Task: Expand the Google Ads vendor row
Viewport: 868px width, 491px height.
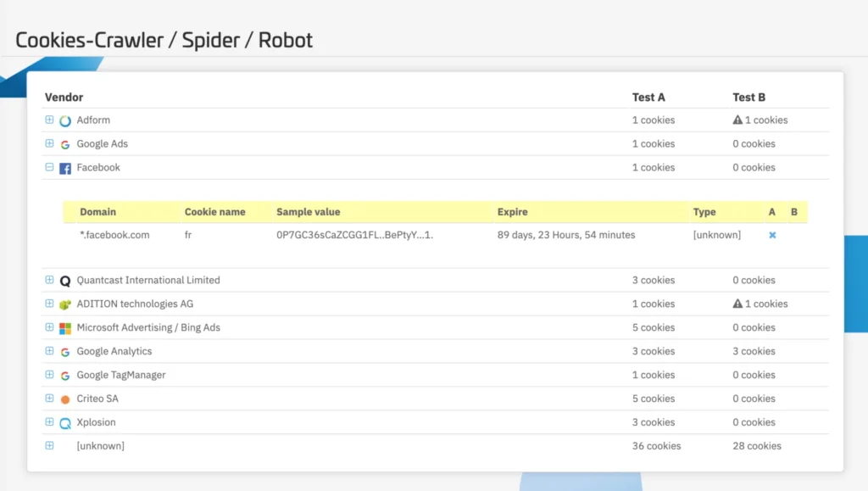Action: (49, 143)
